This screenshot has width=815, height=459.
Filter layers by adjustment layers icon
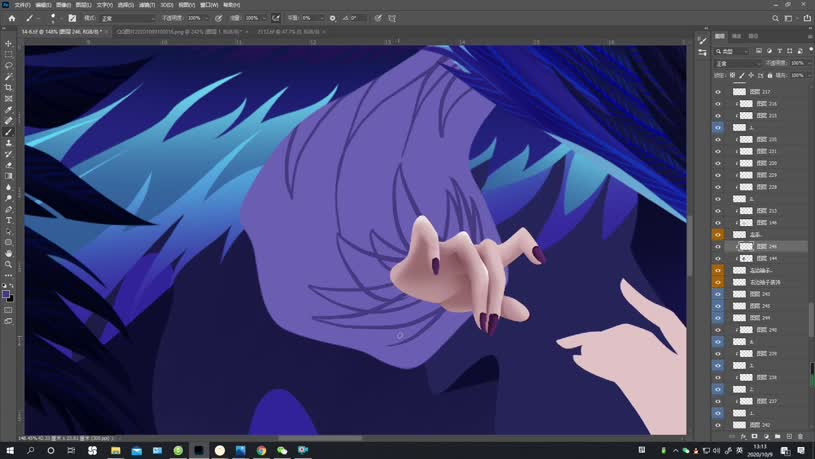pyautogui.click(x=769, y=51)
